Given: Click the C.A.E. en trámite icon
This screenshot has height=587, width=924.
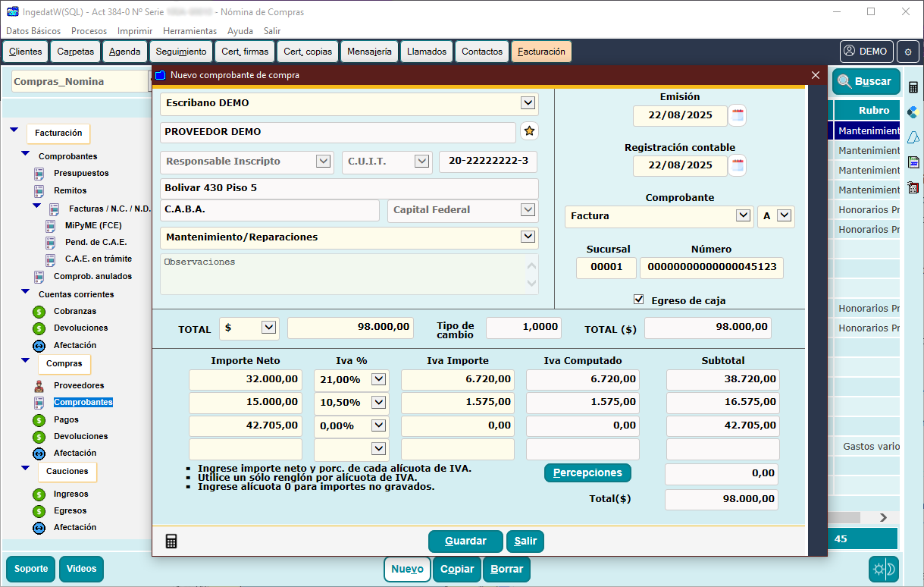Looking at the screenshot, I should tap(50, 259).
